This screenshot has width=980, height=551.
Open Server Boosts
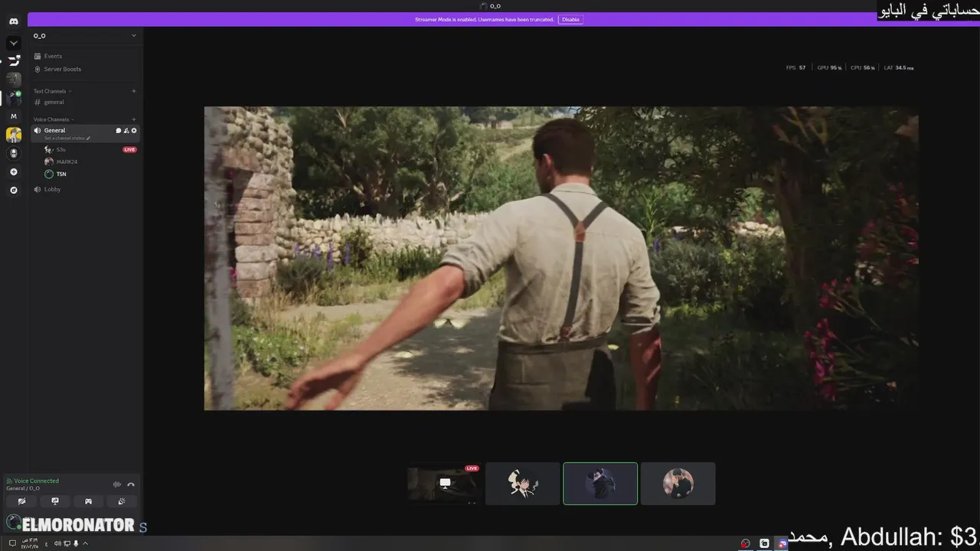click(84, 69)
